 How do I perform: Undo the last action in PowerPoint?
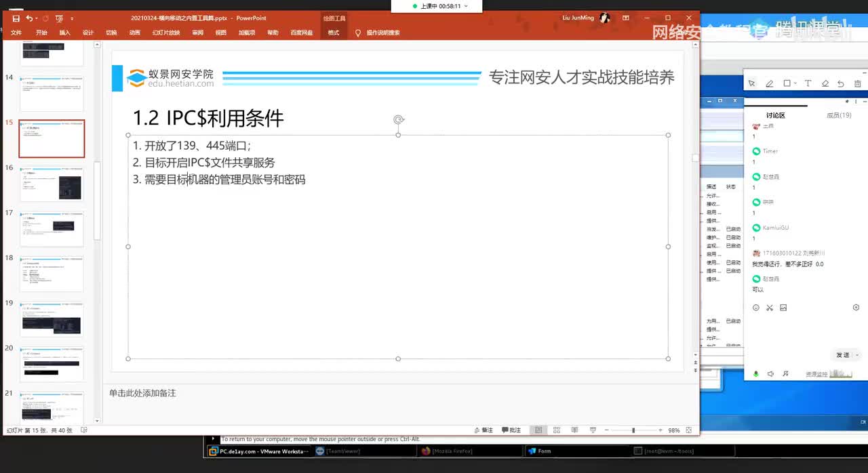point(29,18)
